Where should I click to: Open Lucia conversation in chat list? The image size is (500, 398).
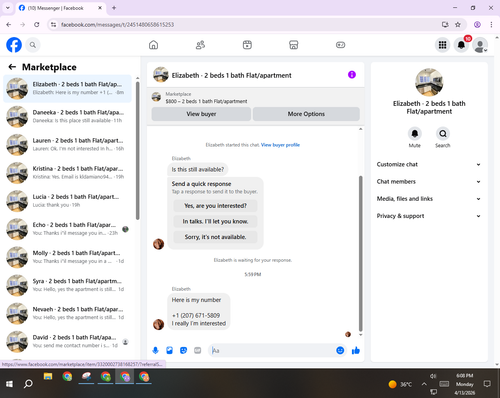pos(67,201)
